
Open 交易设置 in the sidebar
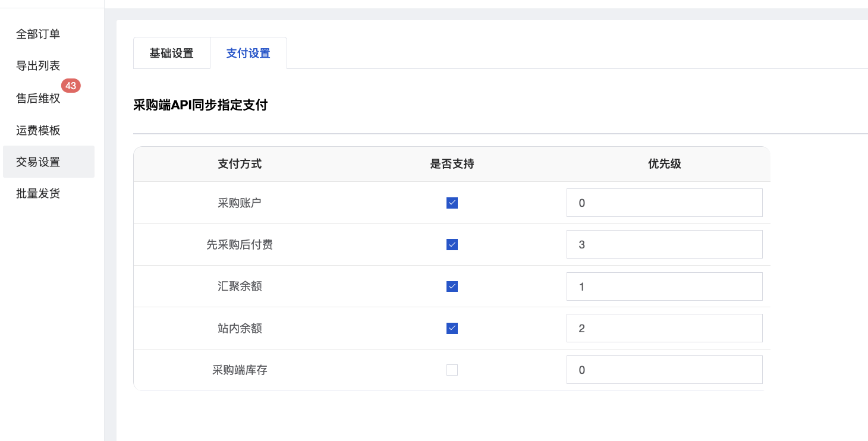(38, 162)
